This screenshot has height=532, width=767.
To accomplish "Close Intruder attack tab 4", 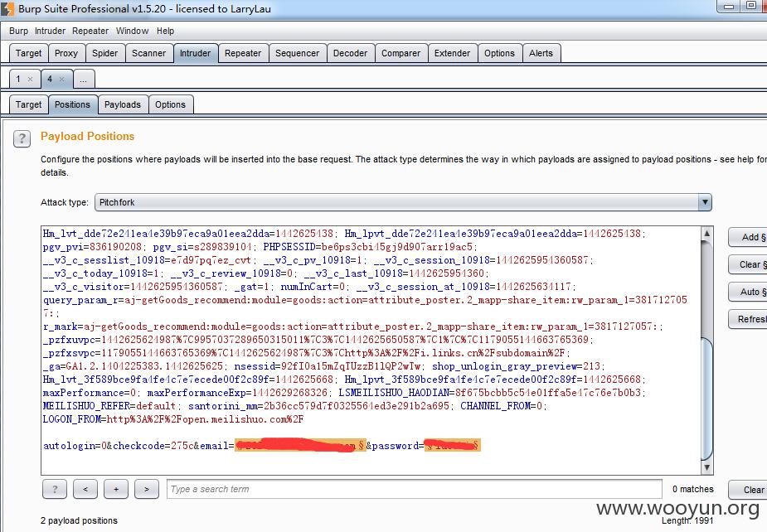I will pos(61,80).
